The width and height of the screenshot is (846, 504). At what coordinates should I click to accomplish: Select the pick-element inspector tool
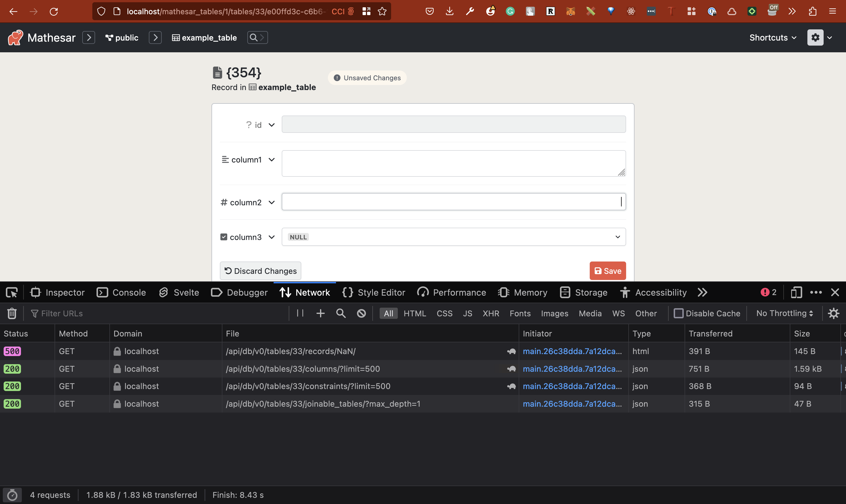coord(11,292)
